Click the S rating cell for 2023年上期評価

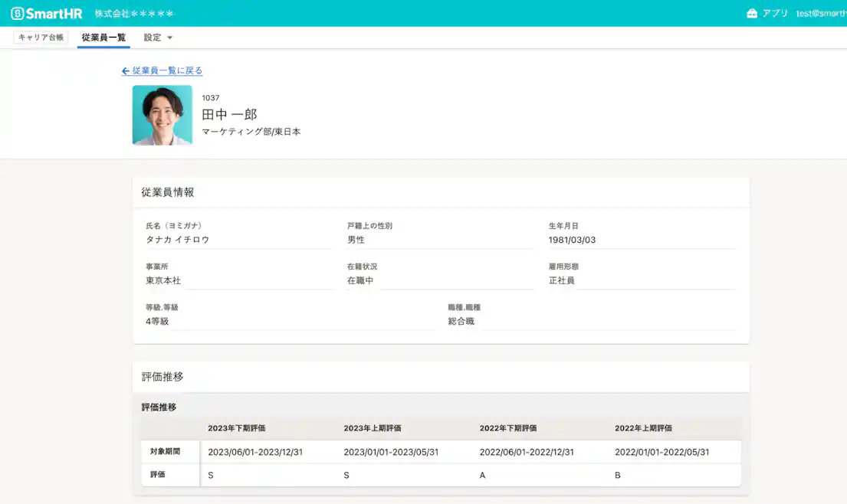point(345,476)
